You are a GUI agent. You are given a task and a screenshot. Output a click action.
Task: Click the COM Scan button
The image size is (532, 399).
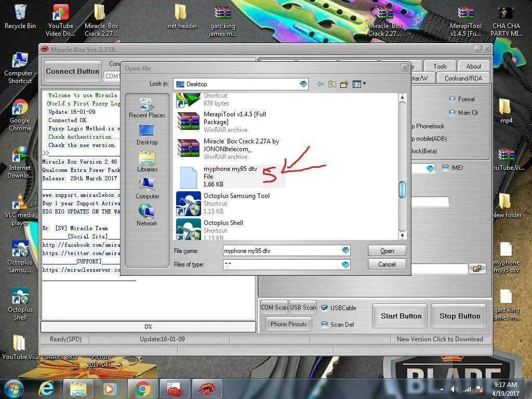click(x=274, y=308)
